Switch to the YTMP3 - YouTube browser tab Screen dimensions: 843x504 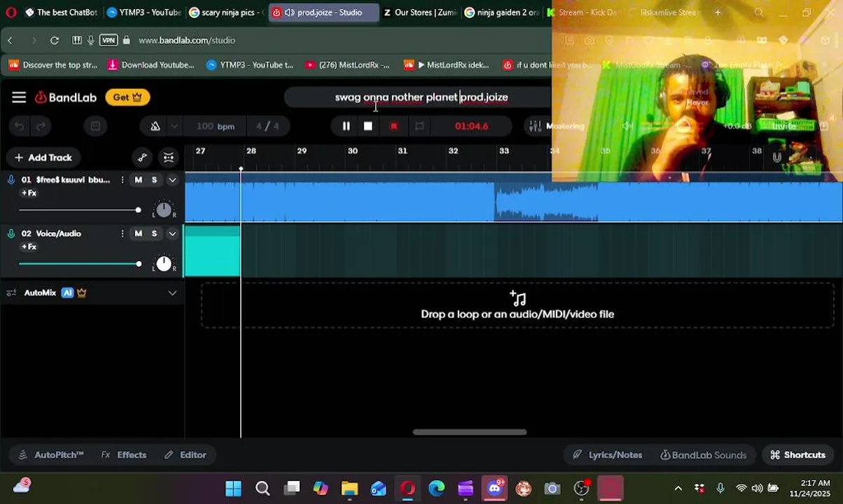click(144, 13)
